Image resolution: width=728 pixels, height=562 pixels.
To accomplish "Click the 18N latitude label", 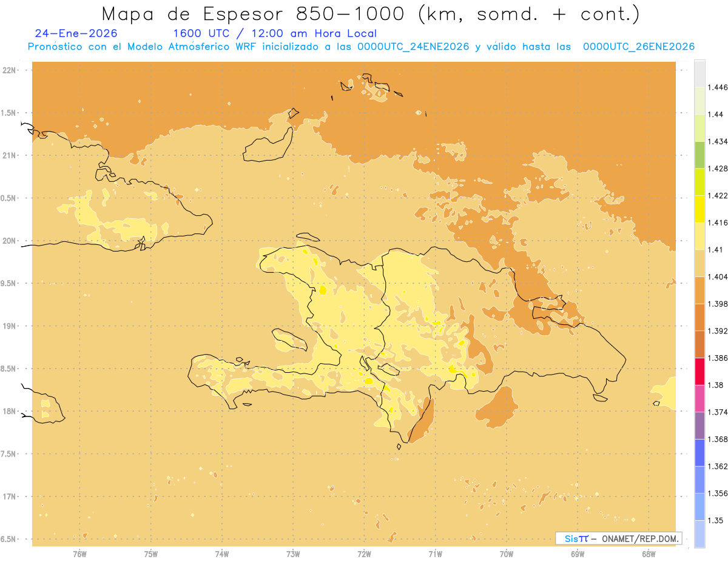I will [9, 412].
